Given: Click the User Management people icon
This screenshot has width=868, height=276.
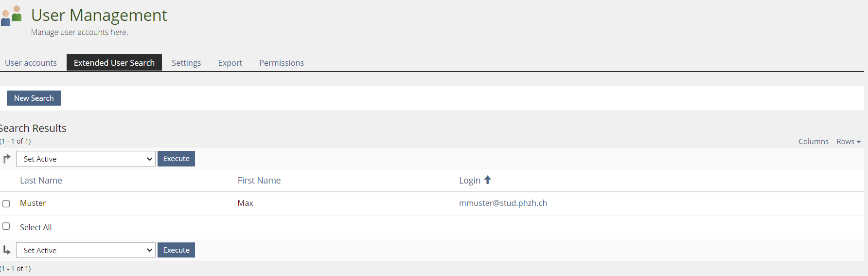Looking at the screenshot, I should click(x=11, y=16).
